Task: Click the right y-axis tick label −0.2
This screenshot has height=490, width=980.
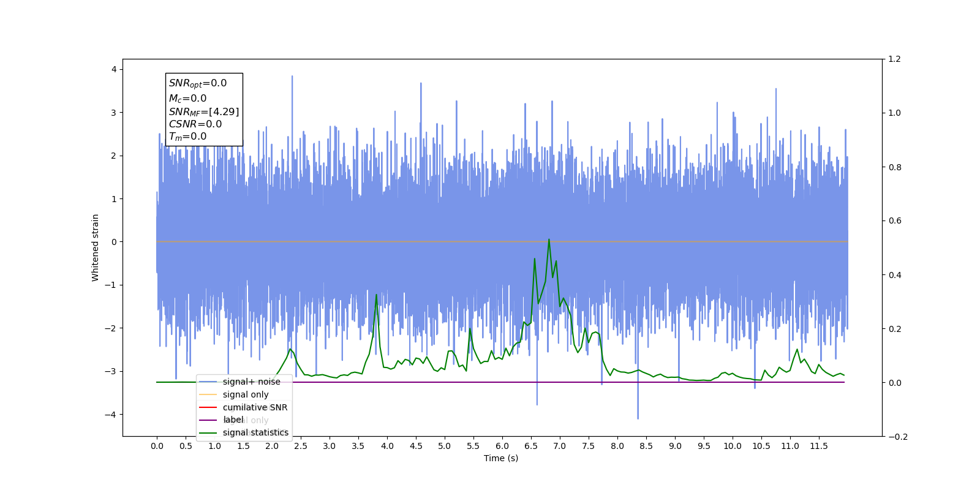Action: tap(898, 437)
